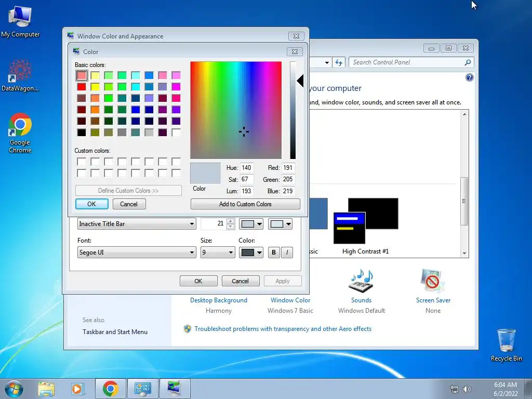Click the Sat value field

click(247, 179)
